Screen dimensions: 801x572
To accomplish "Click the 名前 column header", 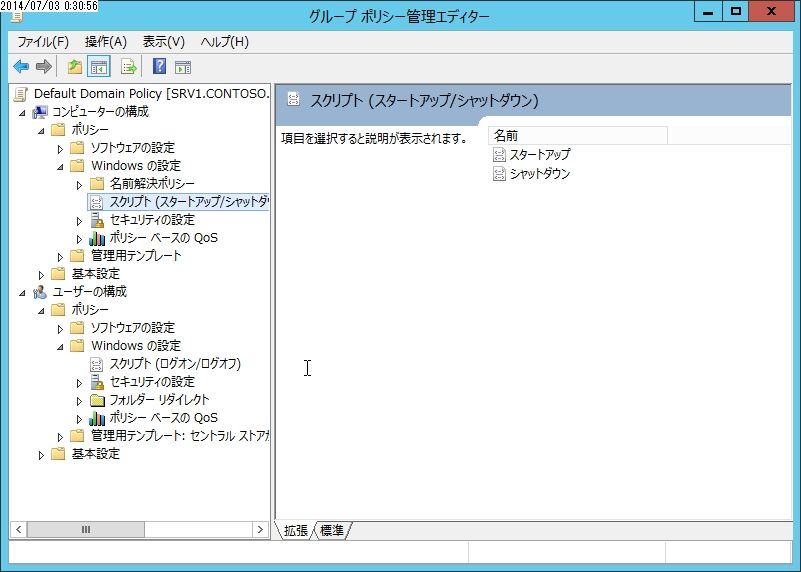I will click(x=578, y=135).
